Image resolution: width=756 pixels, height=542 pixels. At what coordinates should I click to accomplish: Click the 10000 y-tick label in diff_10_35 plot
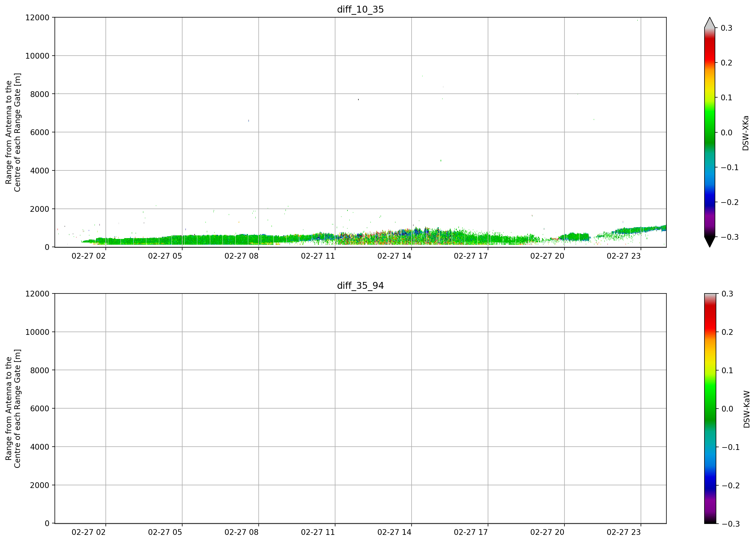[x=37, y=56]
